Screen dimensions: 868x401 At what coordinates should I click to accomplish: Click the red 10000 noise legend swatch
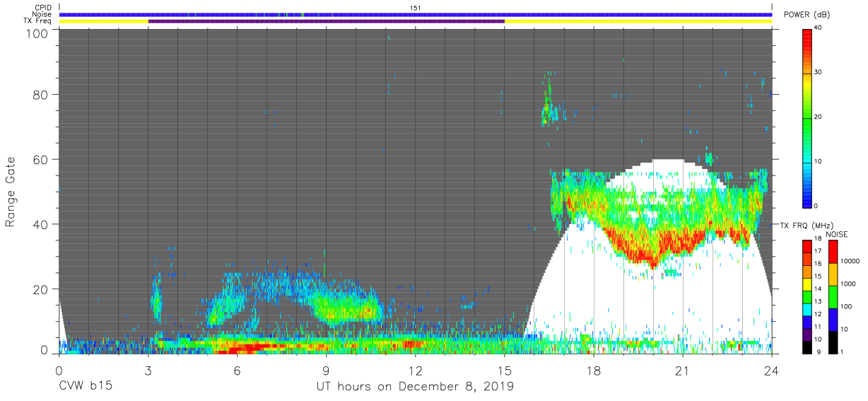832,252
